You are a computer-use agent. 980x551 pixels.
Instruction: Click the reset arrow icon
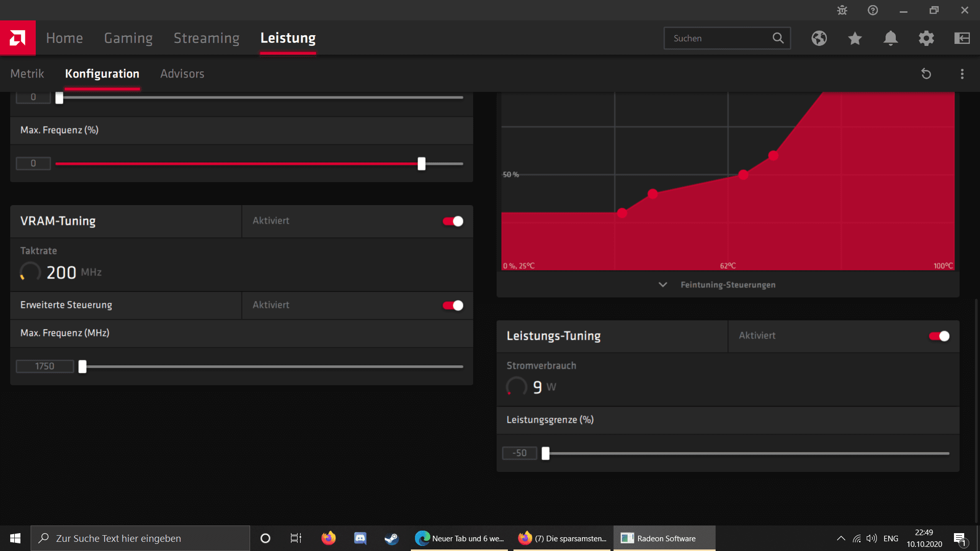[x=926, y=74]
